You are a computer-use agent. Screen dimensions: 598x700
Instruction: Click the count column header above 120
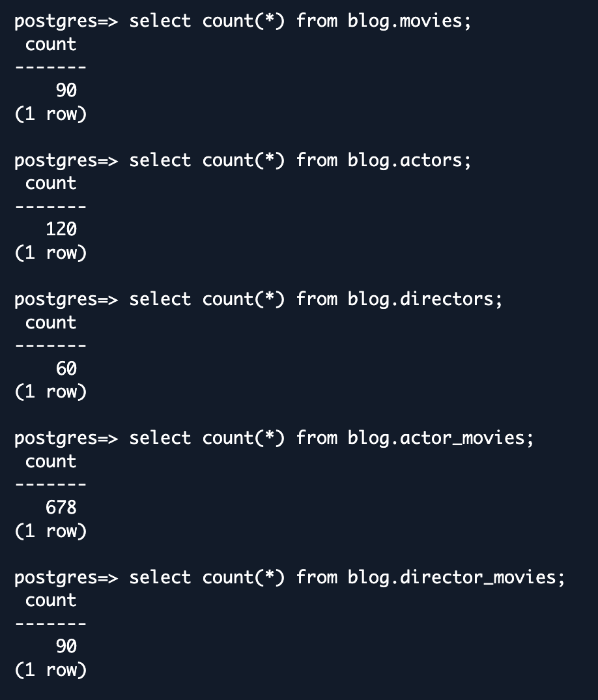click(51, 184)
